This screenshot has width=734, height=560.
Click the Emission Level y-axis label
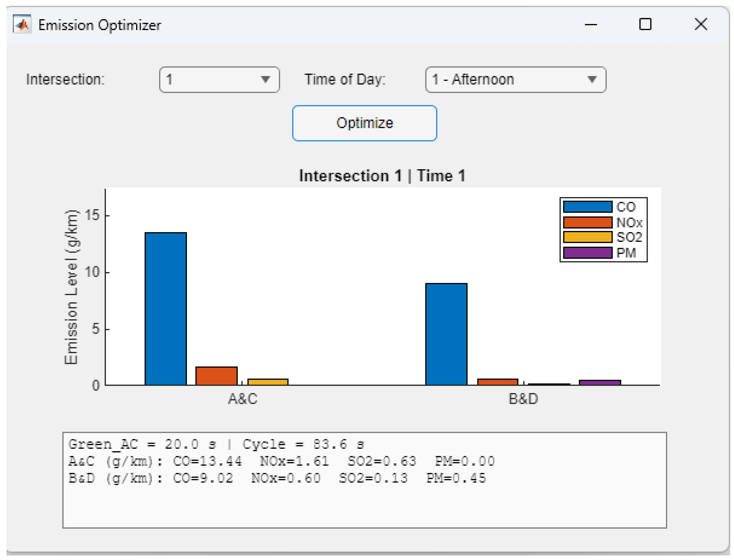click(x=71, y=287)
